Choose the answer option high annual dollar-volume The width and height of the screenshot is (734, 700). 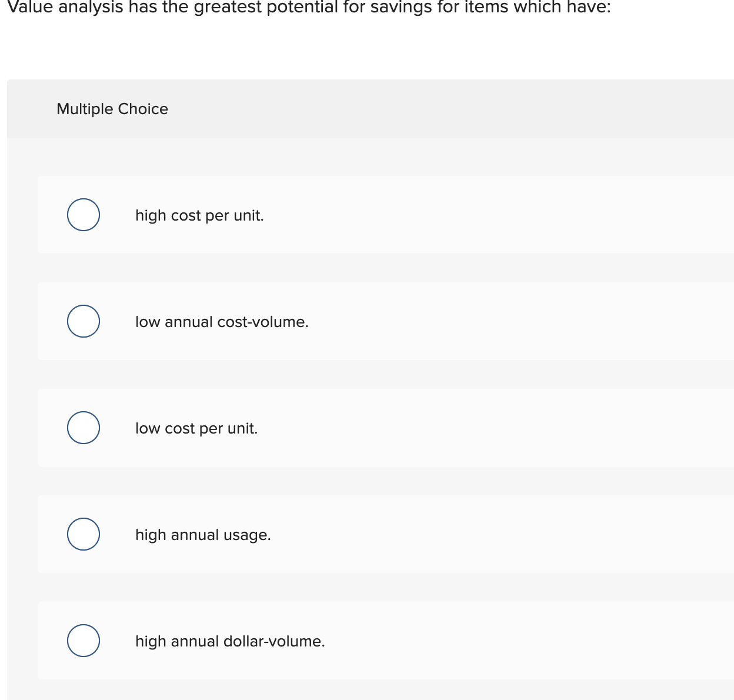click(x=230, y=641)
